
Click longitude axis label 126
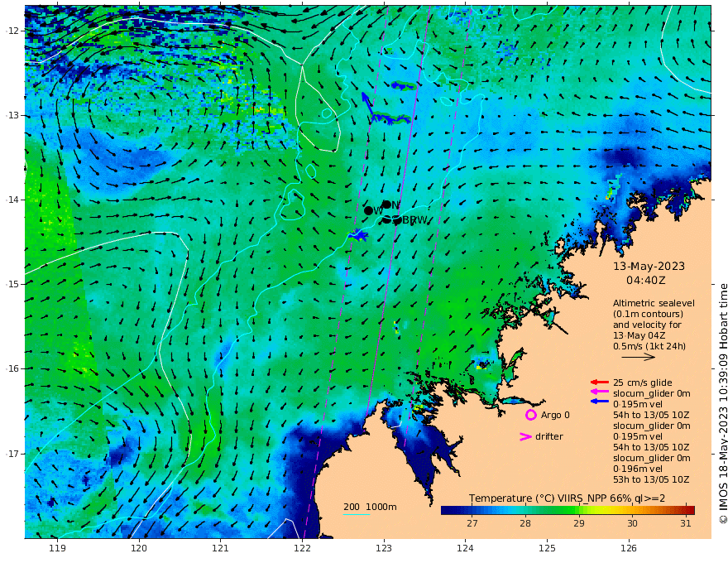click(x=629, y=549)
